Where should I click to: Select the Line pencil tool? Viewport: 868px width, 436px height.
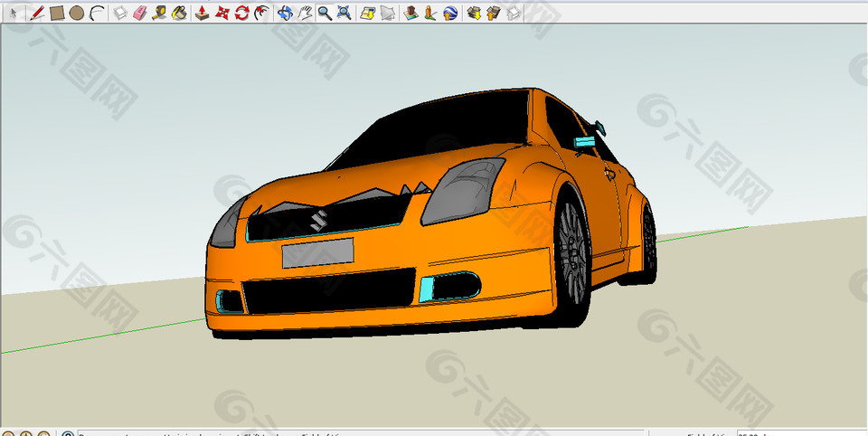(37, 13)
